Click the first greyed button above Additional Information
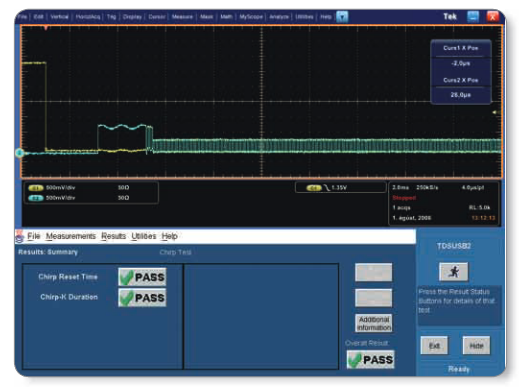The image size is (519, 387). point(374,272)
